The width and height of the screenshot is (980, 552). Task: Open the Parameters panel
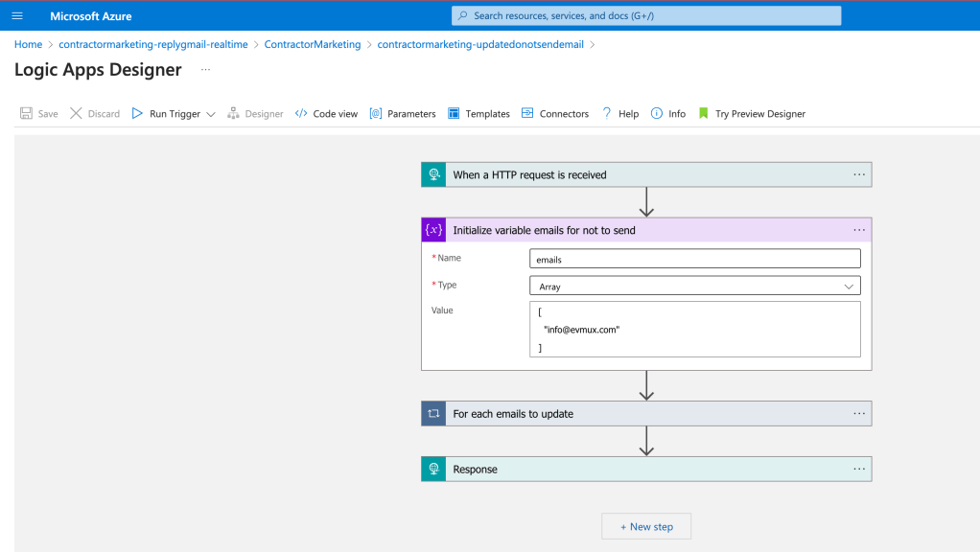coord(411,114)
